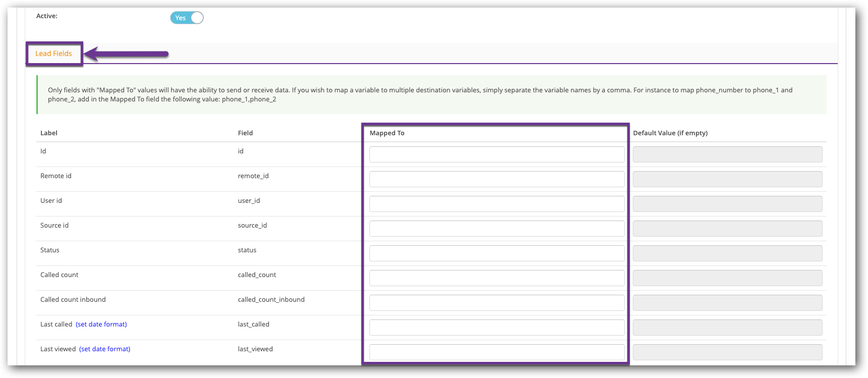Click the Mapped To field for Id
This screenshot has width=868, height=378.
(497, 154)
